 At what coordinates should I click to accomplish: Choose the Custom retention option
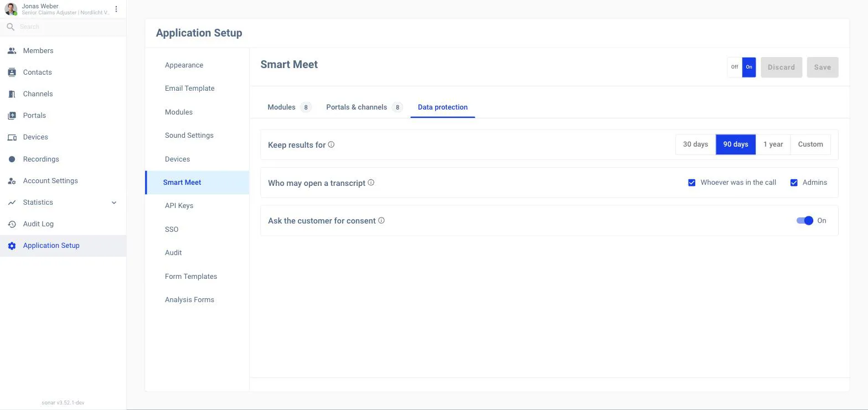pos(810,144)
